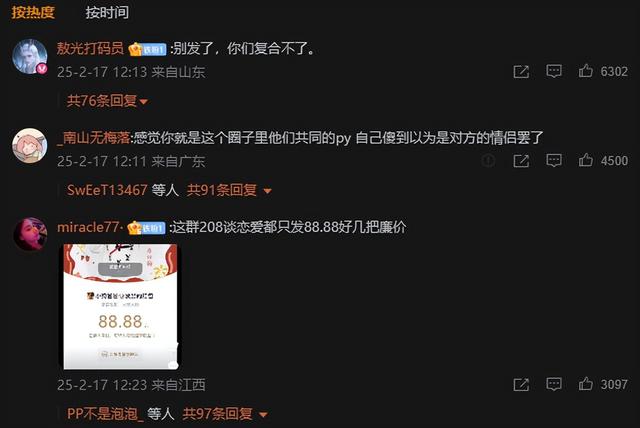The height and width of the screenshot is (428, 640).
Task: Click the report icon on _南山无梅落's comment
Action: [x=488, y=160]
